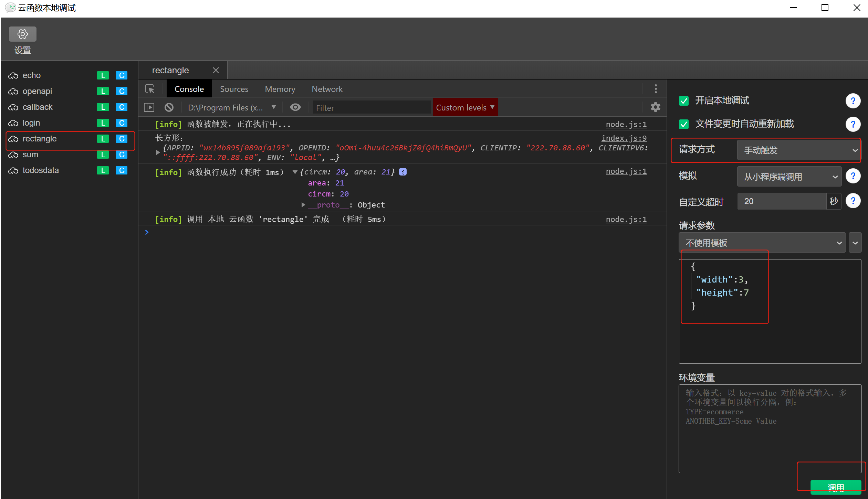The width and height of the screenshot is (868, 499).
Task: Click the inspect element cursor icon
Action: pyautogui.click(x=150, y=89)
